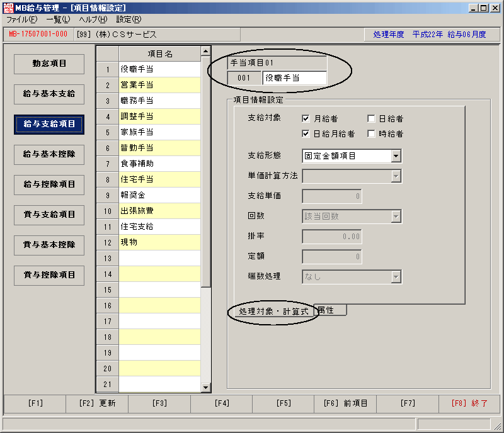Click the [F8] 終了 button
This screenshot has width=504, height=433.
[469, 403]
